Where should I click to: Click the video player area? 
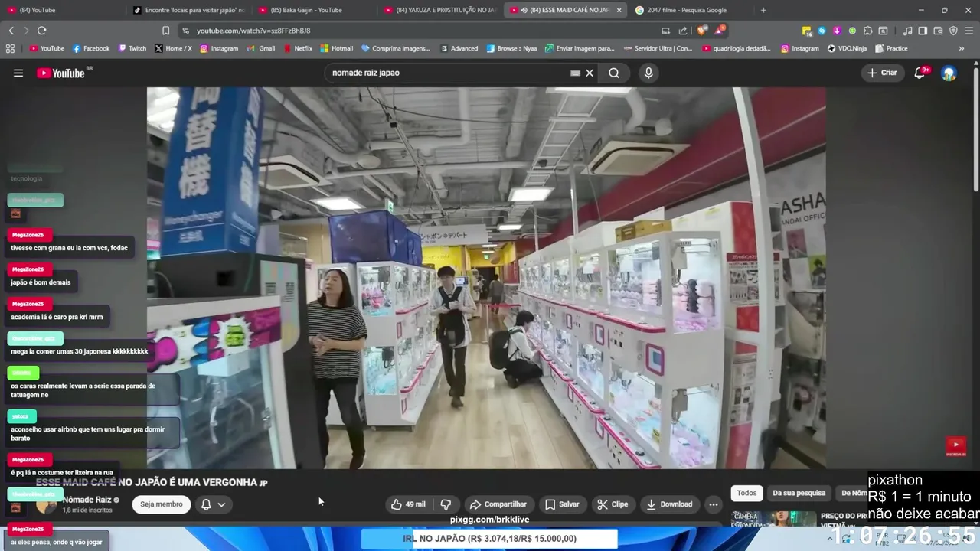(486, 278)
